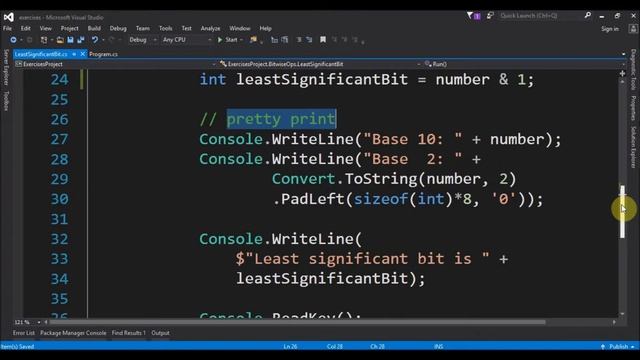Open the Build menu
Screen dimensions: 640x360
[x=94, y=29]
